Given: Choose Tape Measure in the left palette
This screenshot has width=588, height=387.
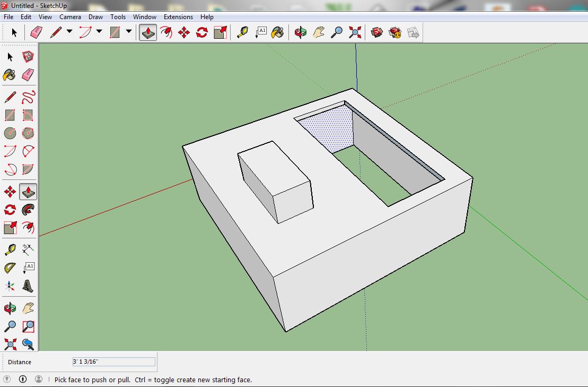Looking at the screenshot, I should (x=10, y=250).
